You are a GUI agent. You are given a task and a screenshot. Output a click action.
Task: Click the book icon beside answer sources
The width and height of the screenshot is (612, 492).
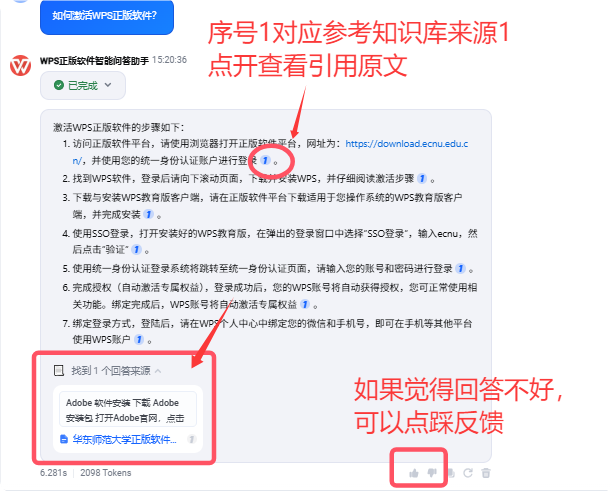(59, 371)
